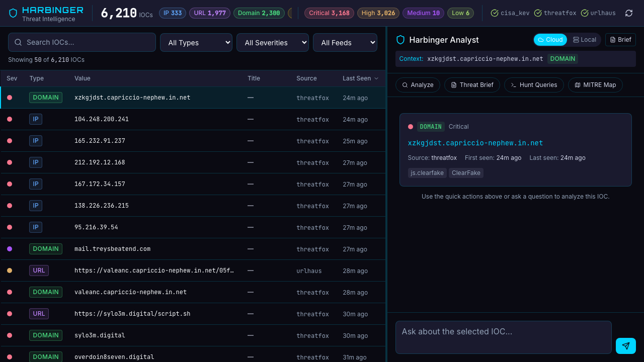Filter by the Domain count badge
This screenshot has height=362, width=644.
coord(259,13)
